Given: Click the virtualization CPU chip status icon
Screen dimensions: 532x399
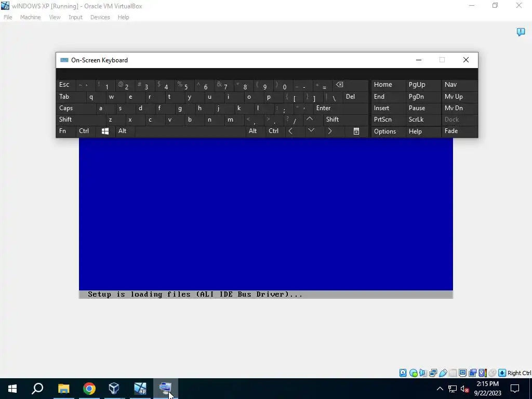Looking at the screenshot, I should tap(483, 373).
